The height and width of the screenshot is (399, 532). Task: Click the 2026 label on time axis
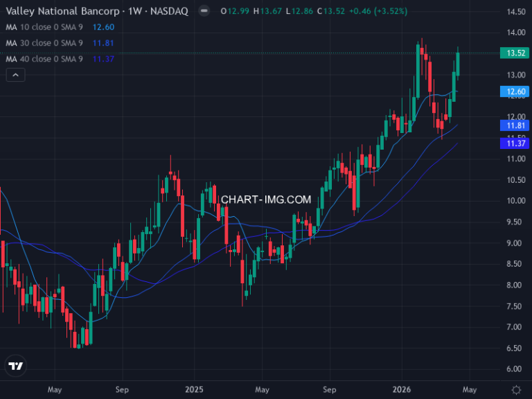click(x=402, y=389)
